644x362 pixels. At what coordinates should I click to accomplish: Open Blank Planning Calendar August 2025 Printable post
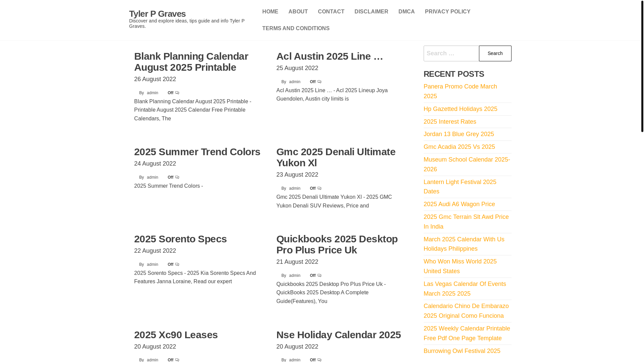click(x=191, y=62)
